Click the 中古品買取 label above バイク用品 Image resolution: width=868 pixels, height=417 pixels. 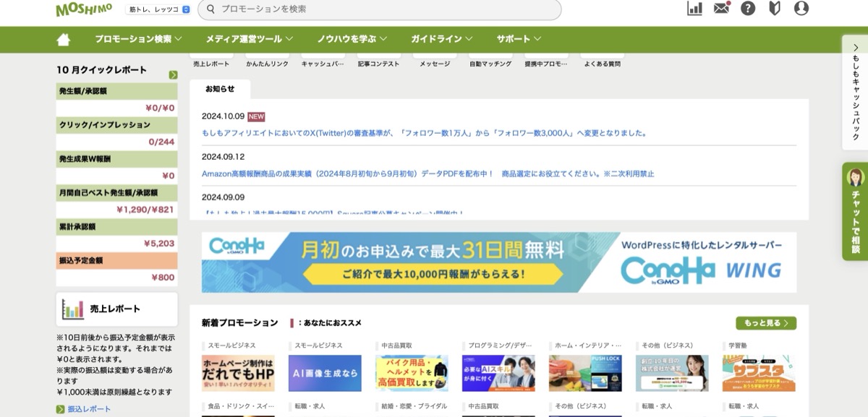(396, 345)
